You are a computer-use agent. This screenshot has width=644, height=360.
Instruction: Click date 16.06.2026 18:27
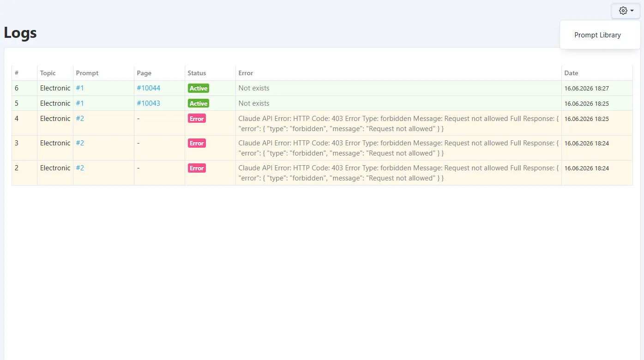tap(586, 88)
